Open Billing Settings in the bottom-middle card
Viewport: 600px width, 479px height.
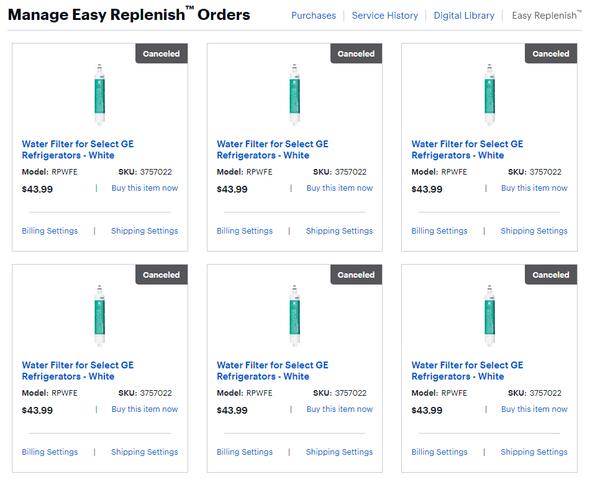coord(244,452)
